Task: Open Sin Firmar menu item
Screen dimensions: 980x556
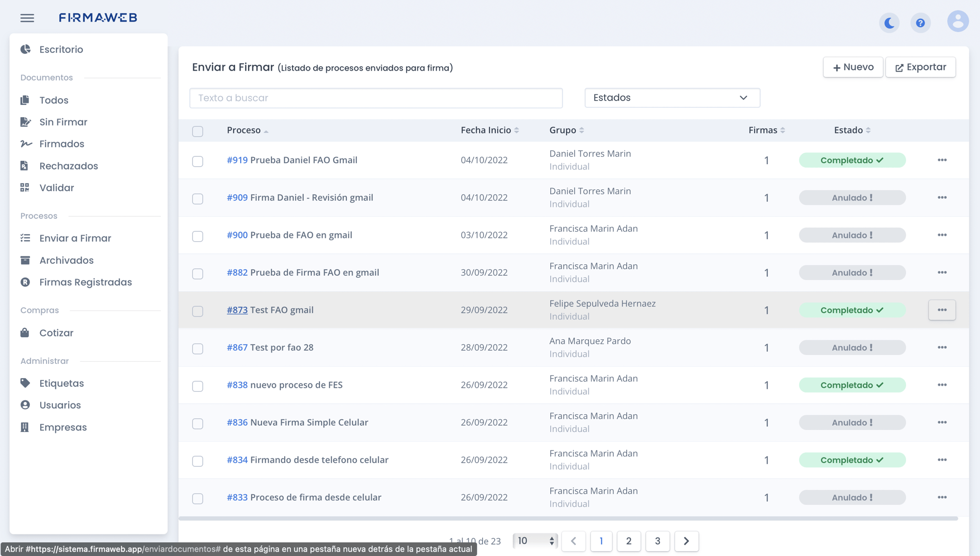Action: coord(63,122)
